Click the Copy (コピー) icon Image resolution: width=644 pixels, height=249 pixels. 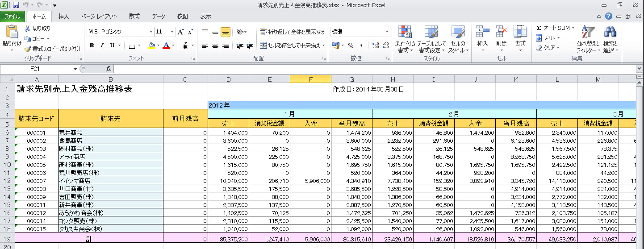click(x=27, y=39)
